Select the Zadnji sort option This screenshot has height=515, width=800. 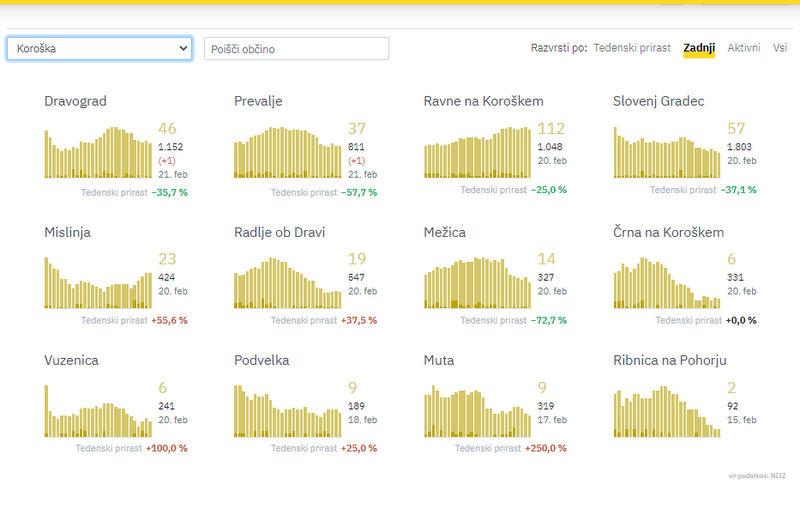698,48
